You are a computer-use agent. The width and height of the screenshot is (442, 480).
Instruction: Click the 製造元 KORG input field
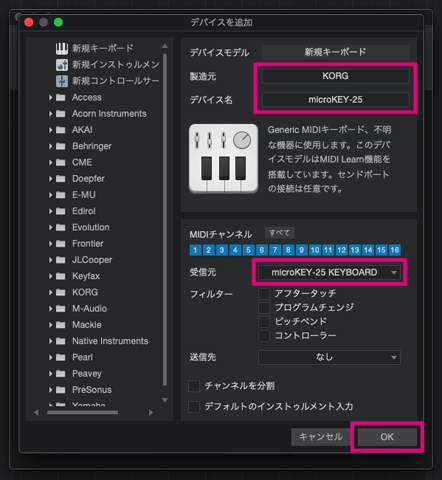pyautogui.click(x=335, y=76)
